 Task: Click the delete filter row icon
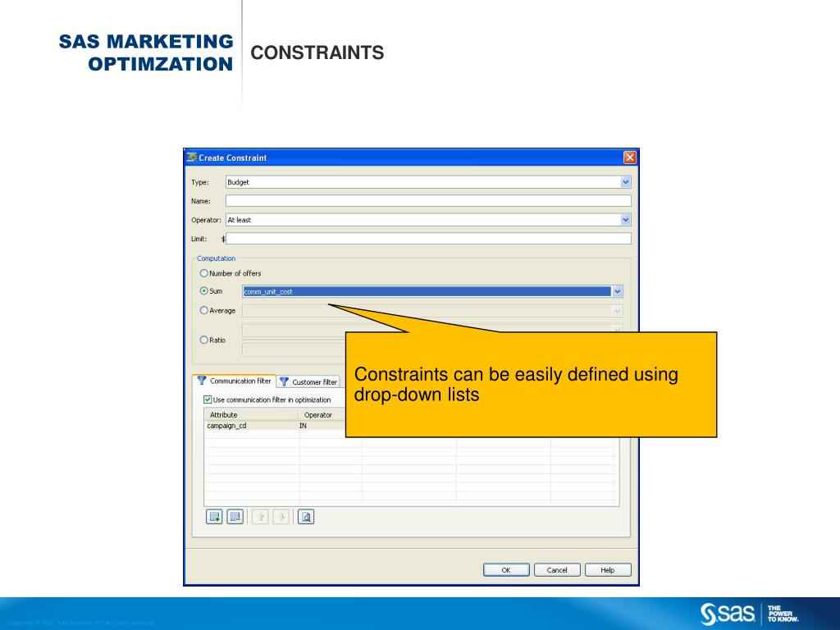tap(235, 517)
